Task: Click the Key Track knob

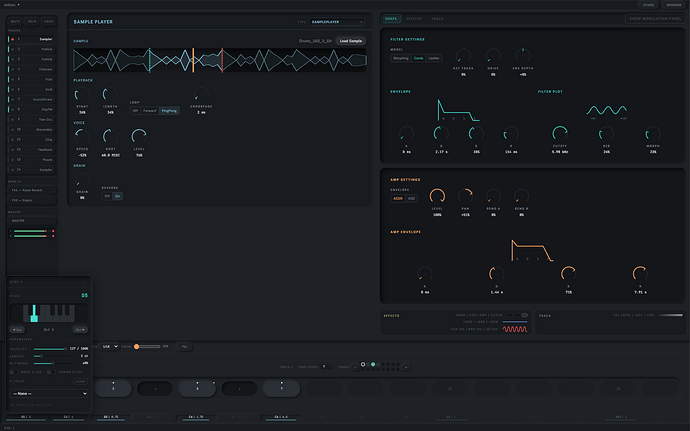Action: [463, 56]
